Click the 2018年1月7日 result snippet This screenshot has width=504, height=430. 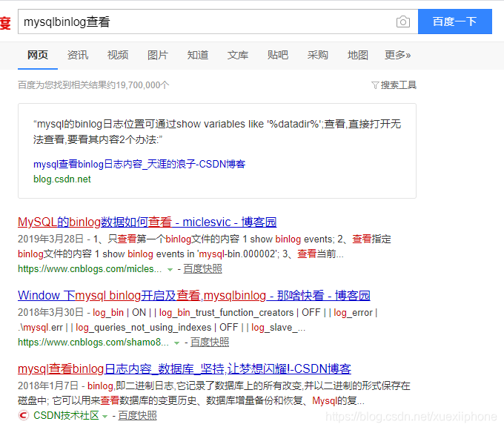214,393
